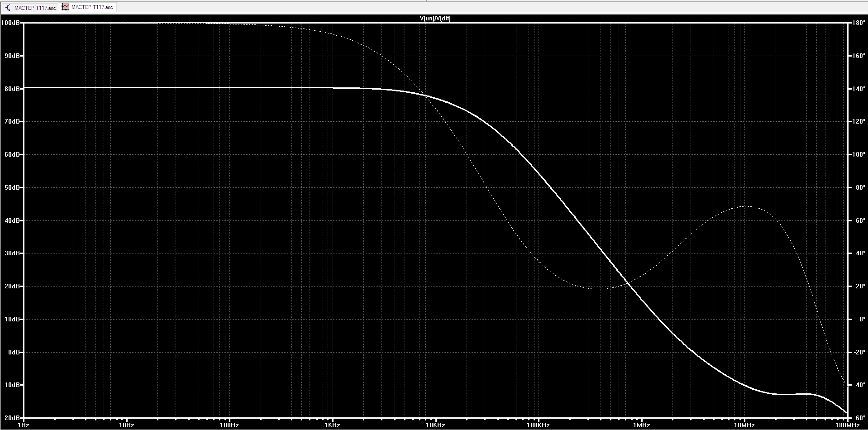Click the 140° label on the phase axis

[x=858, y=89]
